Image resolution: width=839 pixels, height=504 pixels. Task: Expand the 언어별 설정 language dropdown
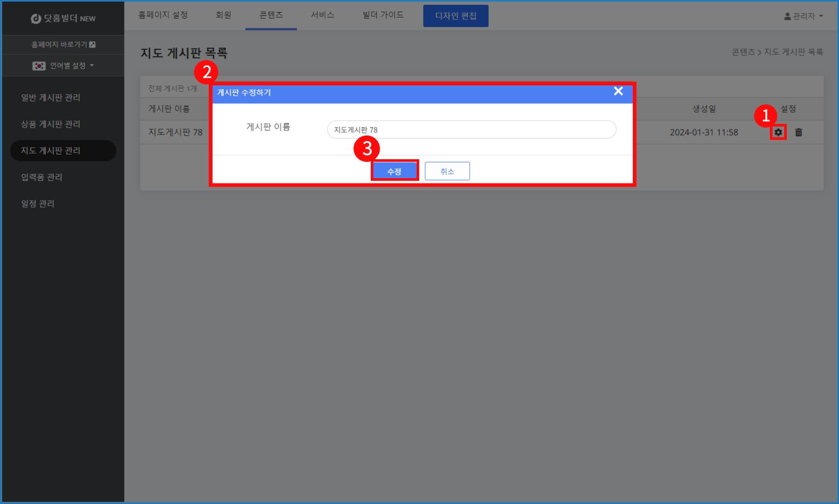tap(63, 66)
